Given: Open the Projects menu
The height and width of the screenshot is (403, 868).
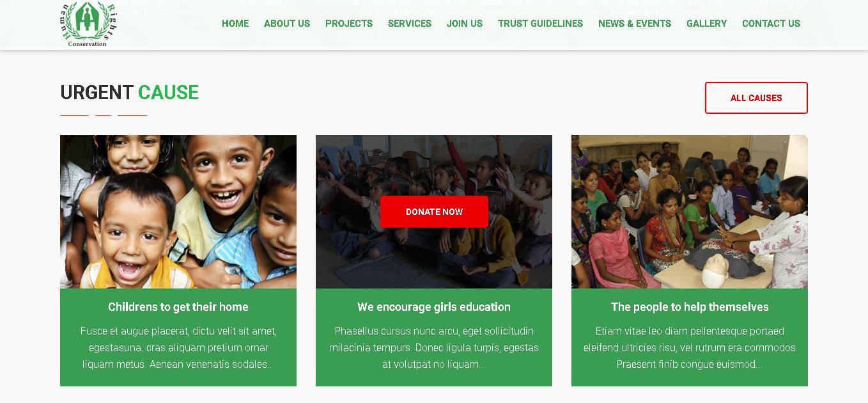Looking at the screenshot, I should [349, 24].
